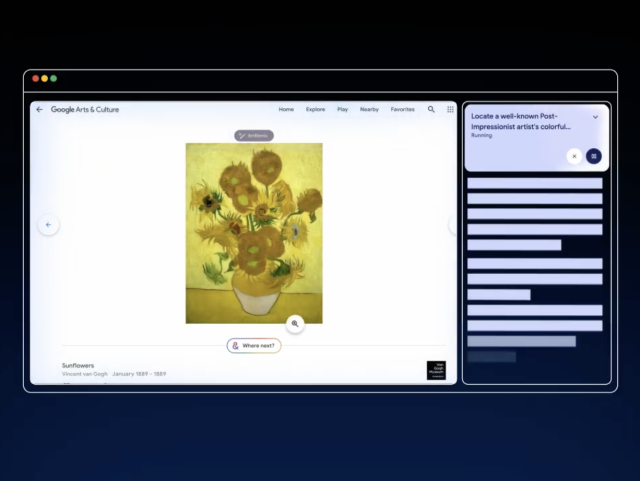Screen dimensions: 640x481
Task: Click the back arrow beside Google Arts & Culture
Action: pos(39,109)
